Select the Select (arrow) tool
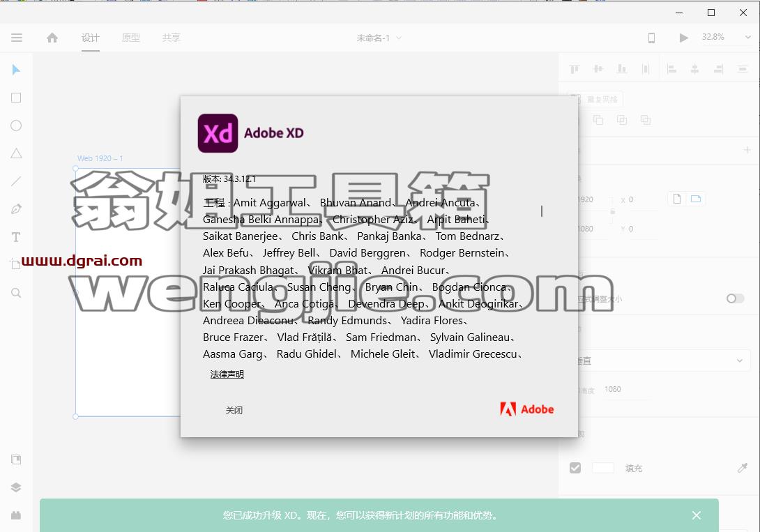Image resolution: width=760 pixels, height=532 pixels. (16, 70)
